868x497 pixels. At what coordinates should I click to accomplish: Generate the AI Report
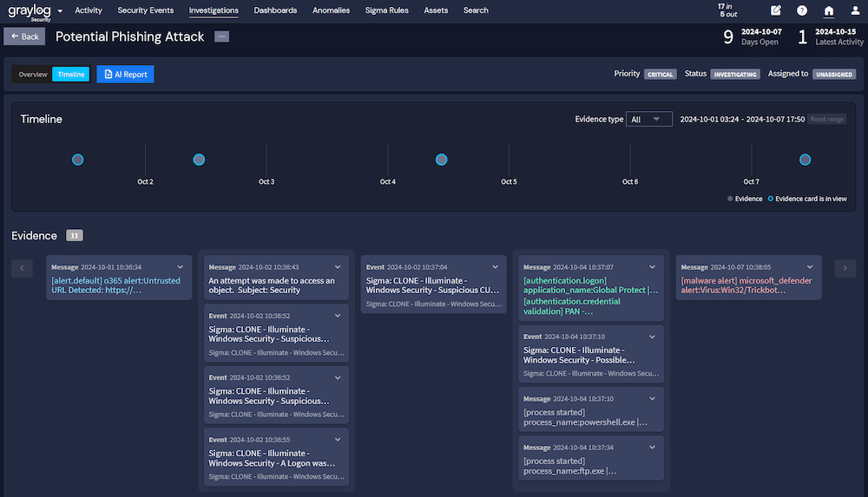(x=125, y=75)
